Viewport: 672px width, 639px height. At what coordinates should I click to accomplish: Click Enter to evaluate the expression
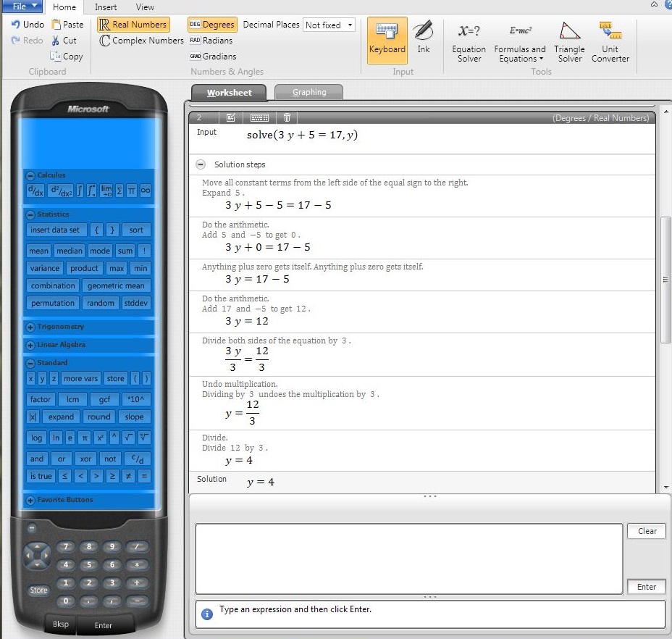click(646, 586)
